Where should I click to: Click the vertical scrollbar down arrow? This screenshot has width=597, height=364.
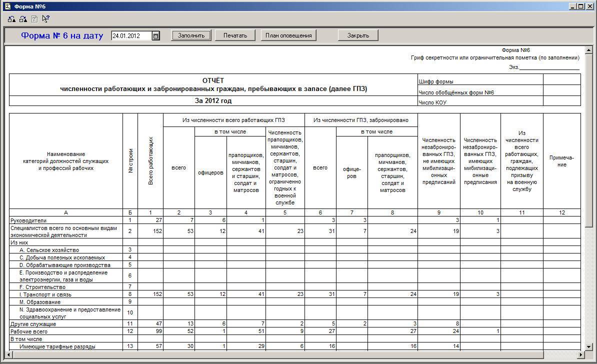tap(588, 347)
